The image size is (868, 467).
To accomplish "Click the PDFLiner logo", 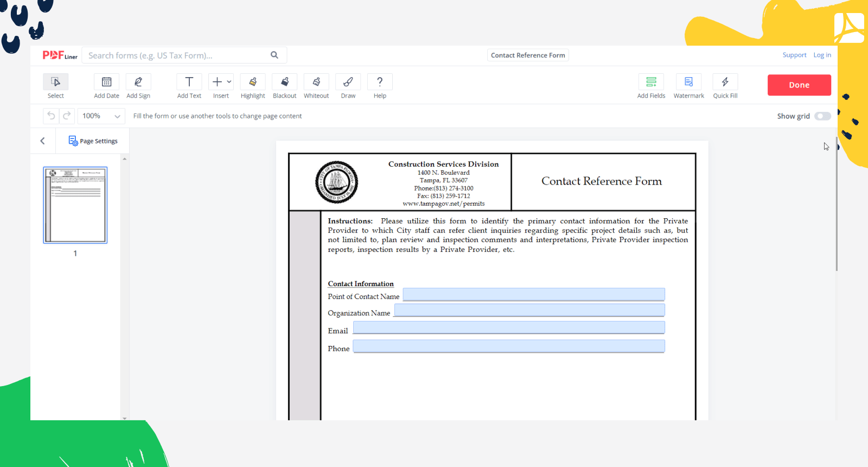I will tap(60, 55).
